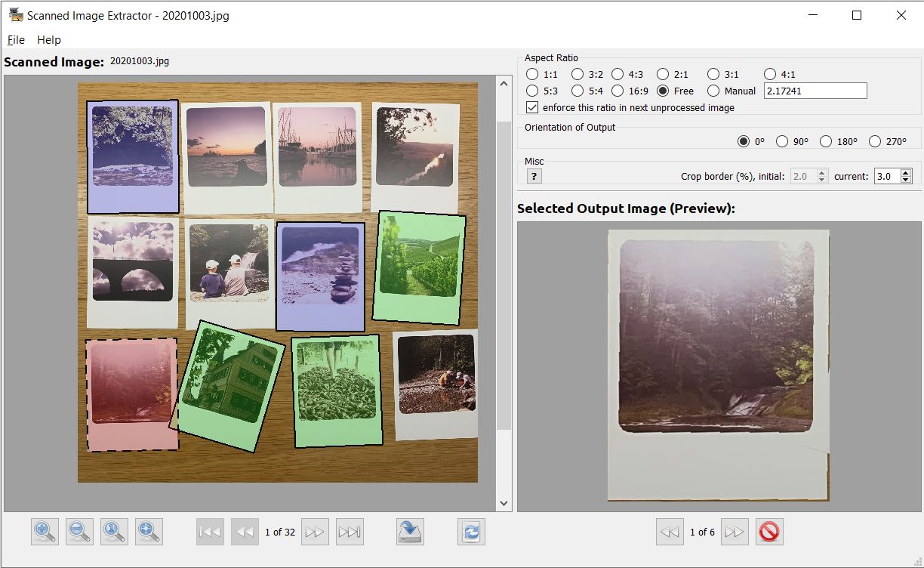This screenshot has height=568, width=924.
Task: Click the zoom out magnifier icon
Action: click(80, 532)
